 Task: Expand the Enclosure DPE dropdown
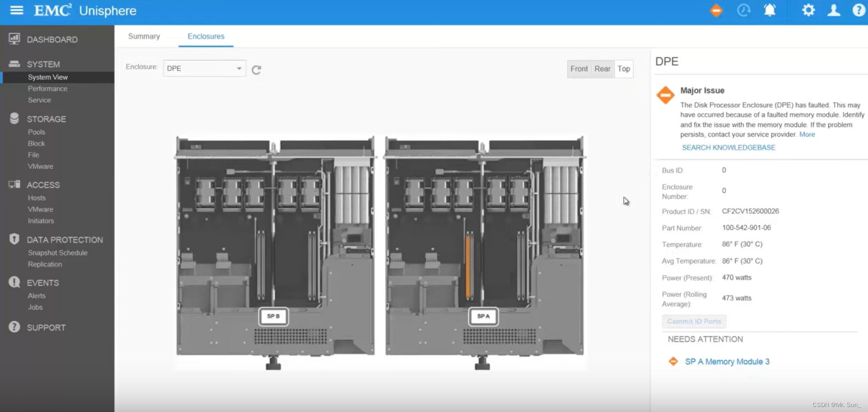pyautogui.click(x=238, y=68)
